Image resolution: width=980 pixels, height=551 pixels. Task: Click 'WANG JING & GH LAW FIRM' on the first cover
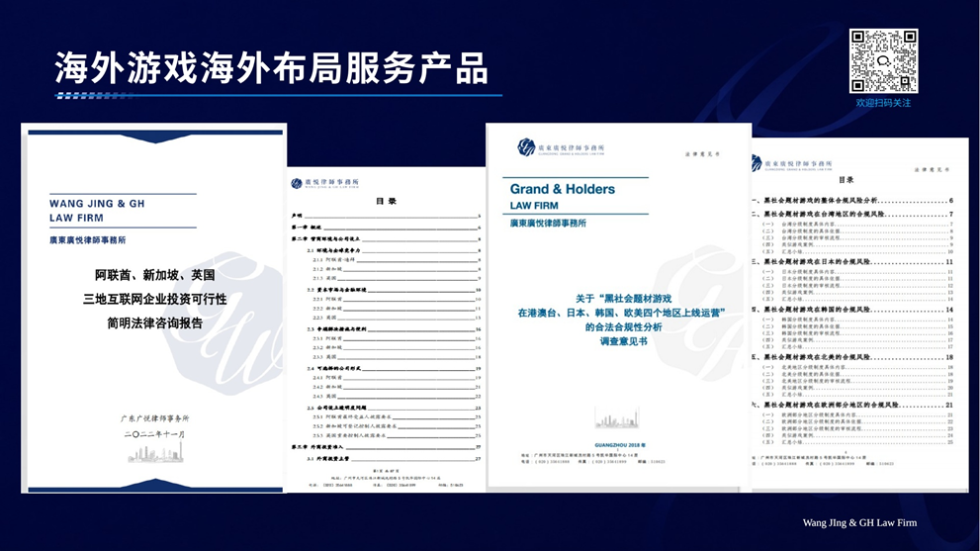97,211
